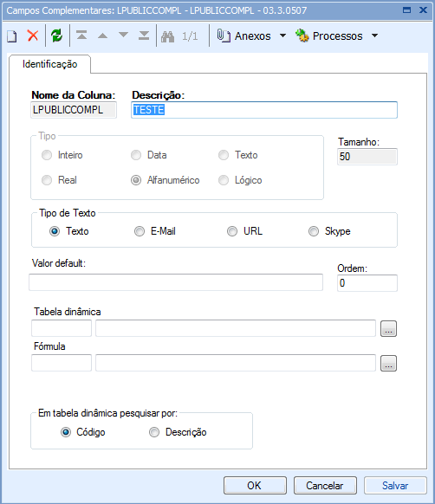Image resolution: width=435 pixels, height=504 pixels.
Task: Go to next record down arrow
Action: 124,35
